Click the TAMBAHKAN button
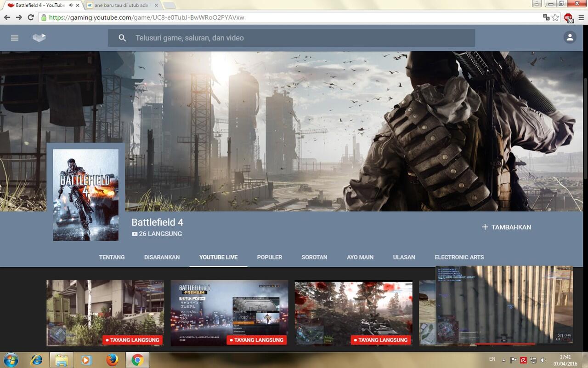 [x=506, y=227]
